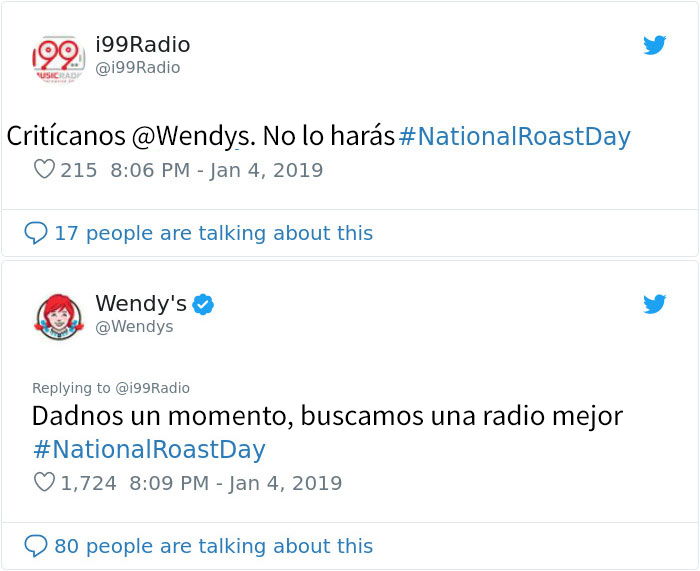Open the i99Radio display name

click(x=143, y=45)
